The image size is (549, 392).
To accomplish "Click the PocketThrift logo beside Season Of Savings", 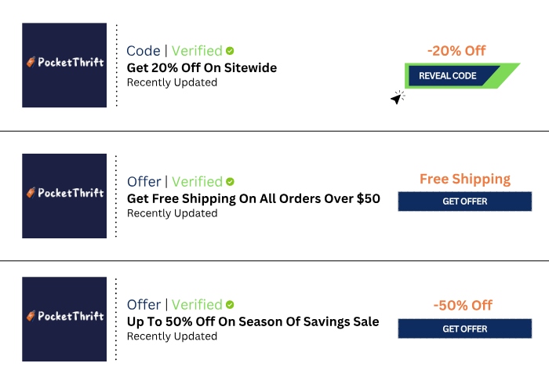I will tap(64, 318).
